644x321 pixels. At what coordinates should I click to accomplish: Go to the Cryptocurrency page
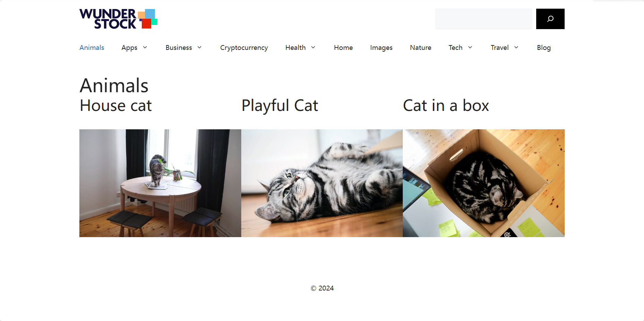click(x=244, y=47)
